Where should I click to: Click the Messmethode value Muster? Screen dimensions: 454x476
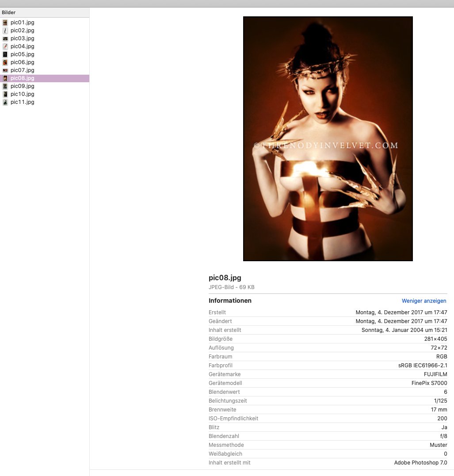tap(438, 445)
